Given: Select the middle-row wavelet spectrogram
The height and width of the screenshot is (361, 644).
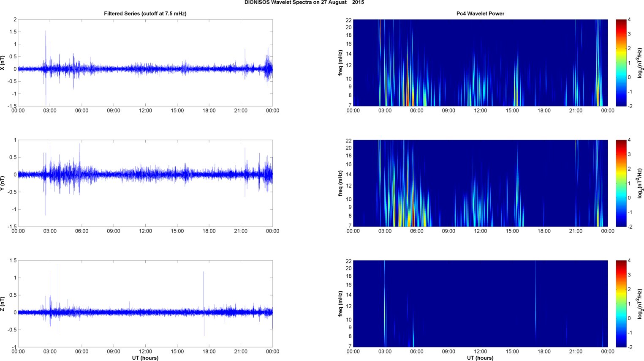Looking at the screenshot, I should (480, 183).
